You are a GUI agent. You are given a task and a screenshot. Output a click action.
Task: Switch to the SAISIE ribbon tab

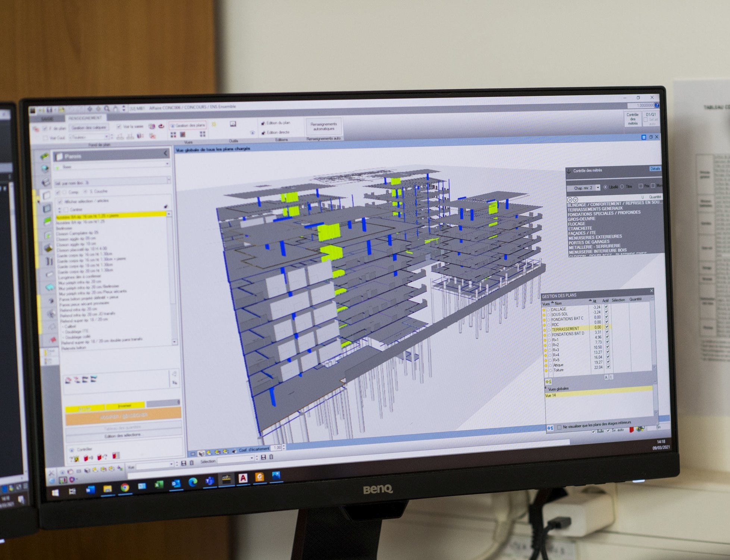coord(47,119)
